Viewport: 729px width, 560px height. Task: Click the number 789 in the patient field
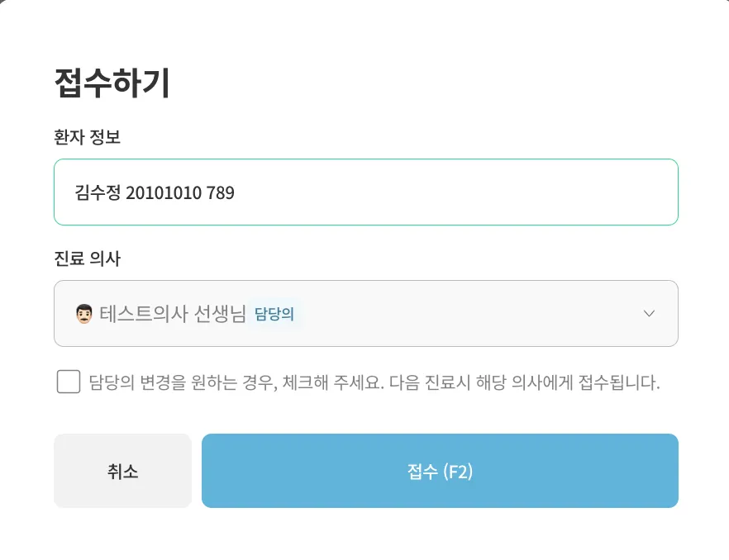(x=221, y=193)
